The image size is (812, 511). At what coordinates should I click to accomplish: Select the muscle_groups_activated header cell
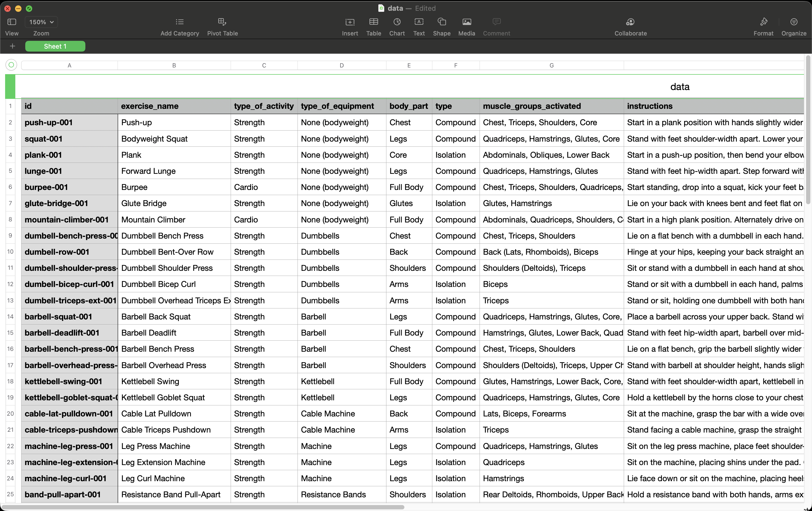point(552,106)
